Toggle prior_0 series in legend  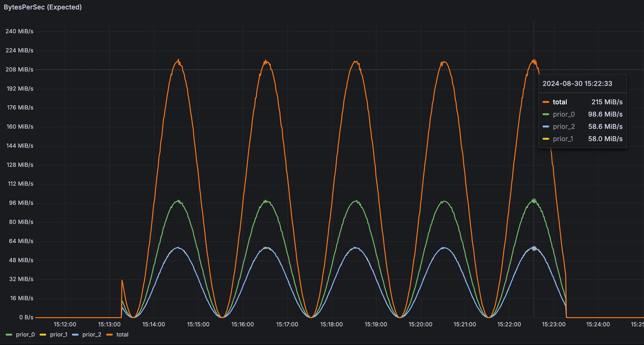25,335
